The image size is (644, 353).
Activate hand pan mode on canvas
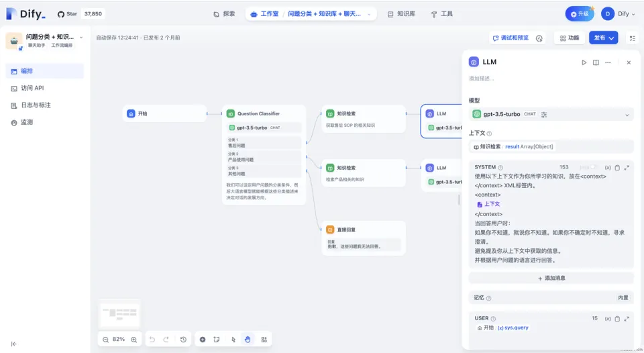(248, 340)
